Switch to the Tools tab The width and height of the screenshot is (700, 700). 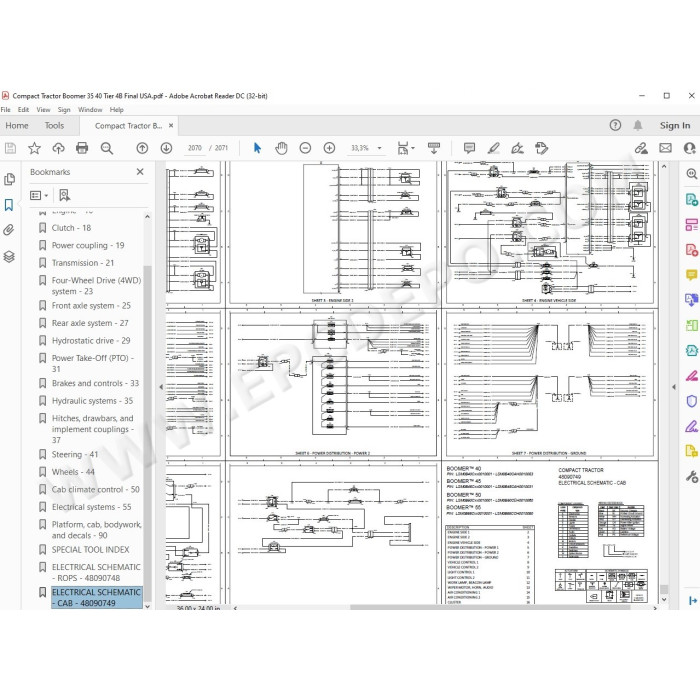(54, 125)
